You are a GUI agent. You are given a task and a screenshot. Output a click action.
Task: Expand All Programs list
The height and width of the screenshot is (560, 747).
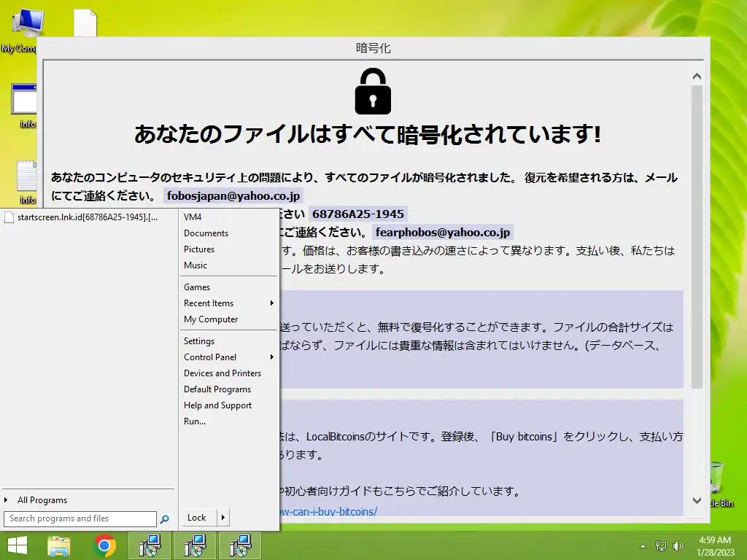point(42,500)
